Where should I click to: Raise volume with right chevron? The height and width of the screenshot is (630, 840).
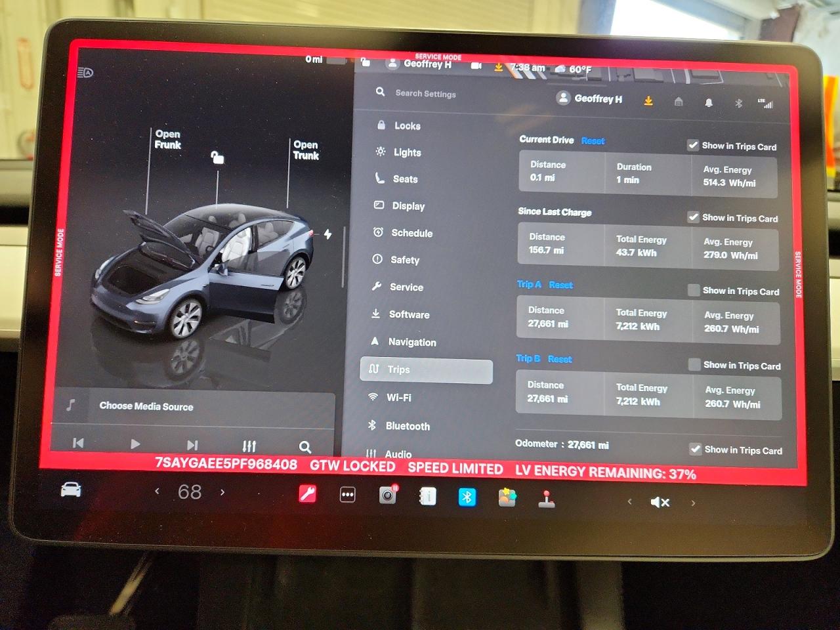(x=693, y=503)
